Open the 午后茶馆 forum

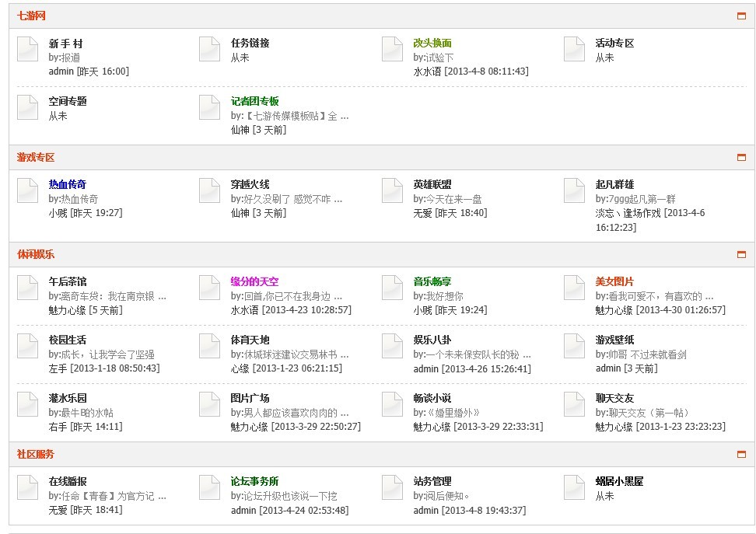[x=68, y=281]
